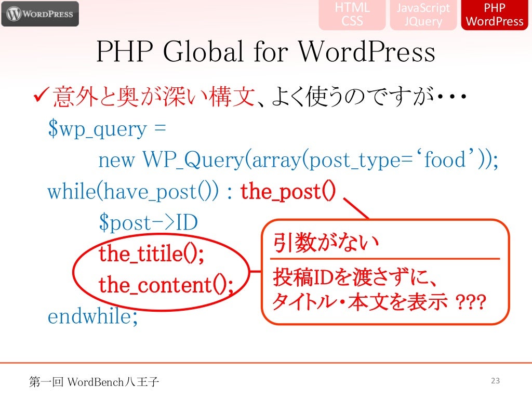Click the red text '意外と奥が深い構文'
Viewport: 532px width, 399px height.
(x=154, y=97)
